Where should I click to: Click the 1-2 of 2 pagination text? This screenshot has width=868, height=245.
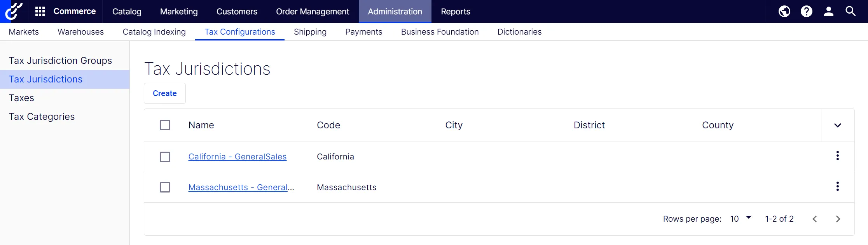click(x=779, y=219)
